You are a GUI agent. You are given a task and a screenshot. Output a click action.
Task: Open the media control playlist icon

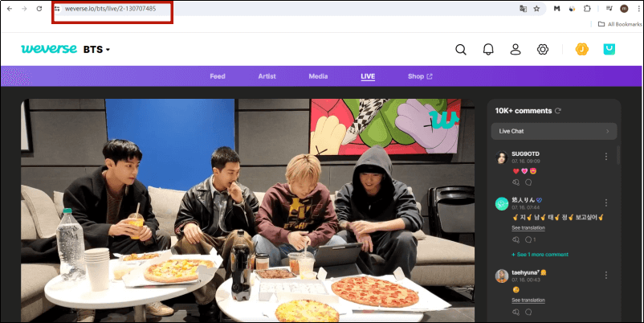tap(609, 9)
